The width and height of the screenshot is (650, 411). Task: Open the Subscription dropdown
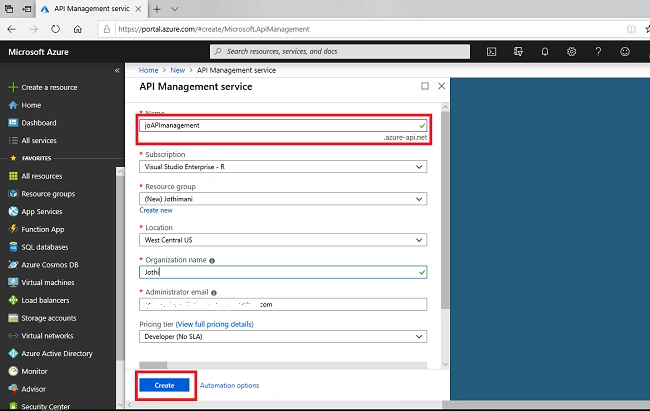point(283,167)
